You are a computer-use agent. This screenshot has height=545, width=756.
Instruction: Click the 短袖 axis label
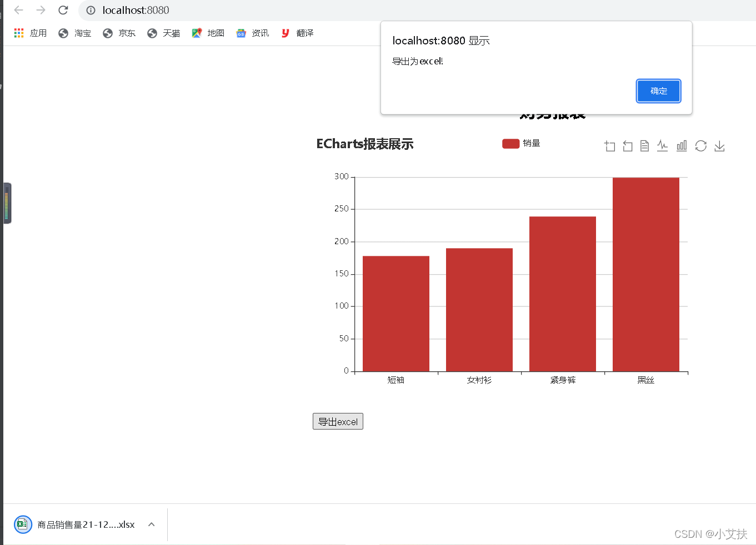(396, 380)
